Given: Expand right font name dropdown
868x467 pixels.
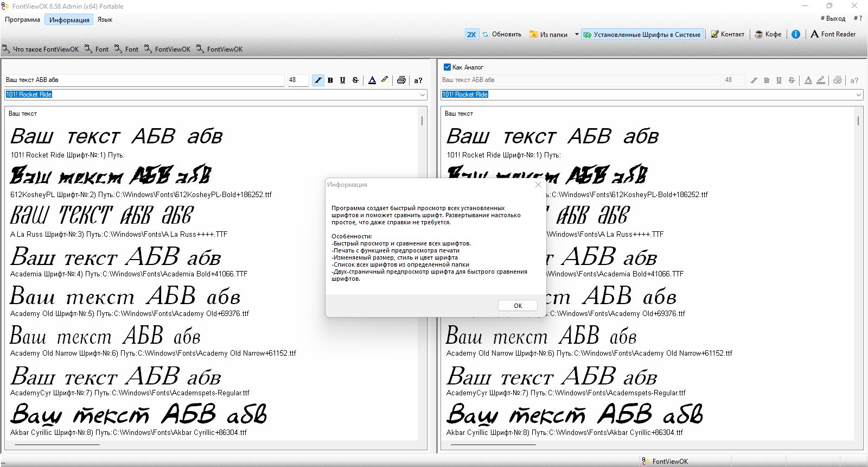Looking at the screenshot, I should click(859, 94).
